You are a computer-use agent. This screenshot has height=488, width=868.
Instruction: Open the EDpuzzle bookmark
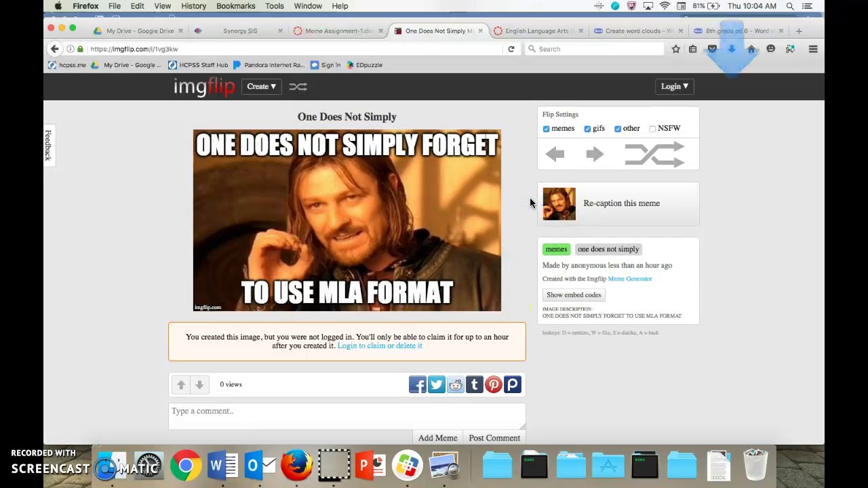[364, 65]
